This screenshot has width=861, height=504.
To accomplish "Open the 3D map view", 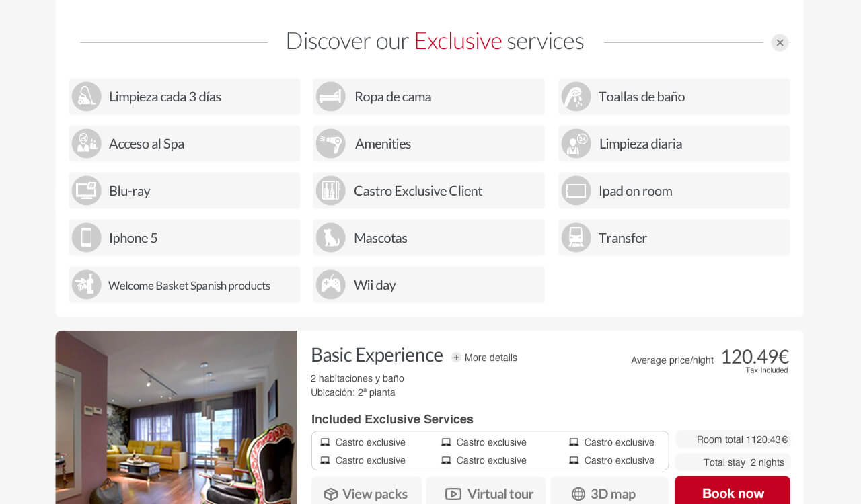I will [603, 494].
